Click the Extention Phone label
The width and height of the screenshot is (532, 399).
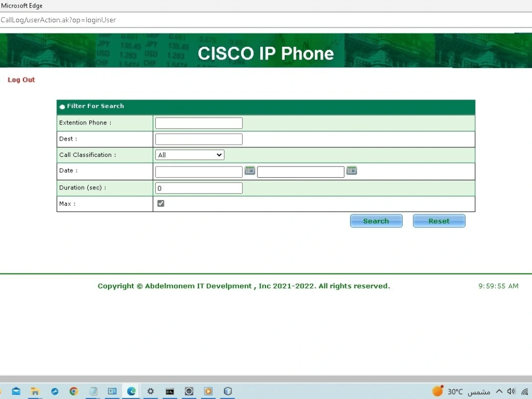coord(85,122)
